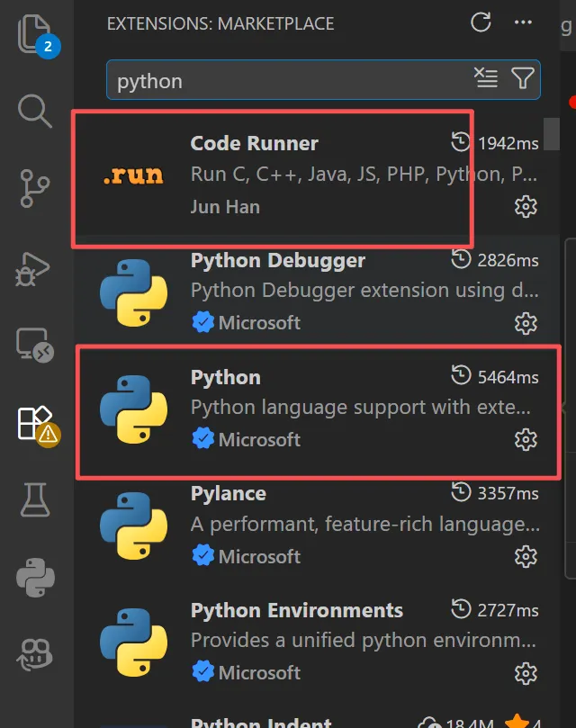The image size is (576, 728).
Task: Click Microsoft publisher under Pylance
Action: click(x=259, y=557)
